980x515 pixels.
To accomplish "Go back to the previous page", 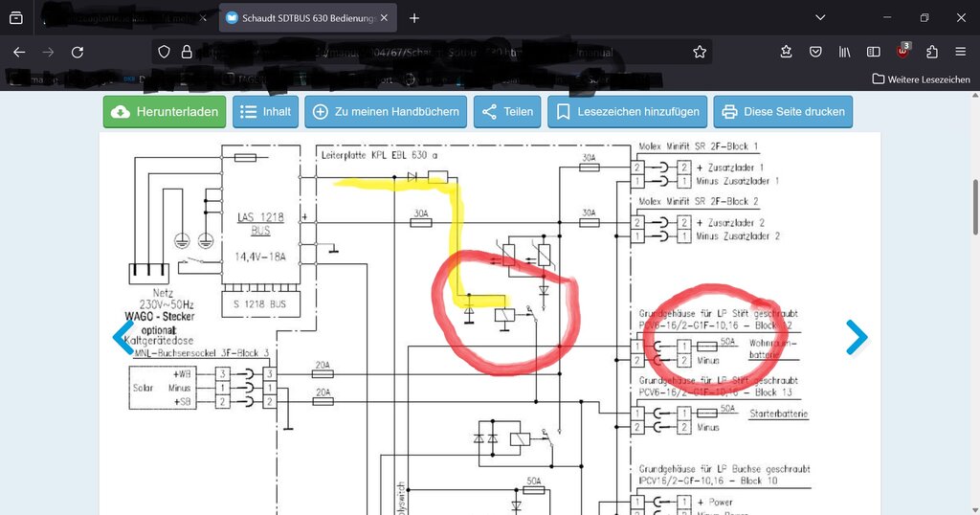I will coord(19,52).
